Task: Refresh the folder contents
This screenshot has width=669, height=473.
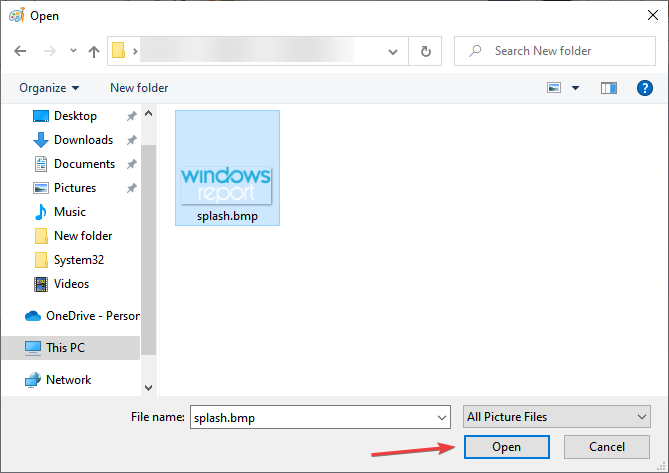Action: [425, 51]
